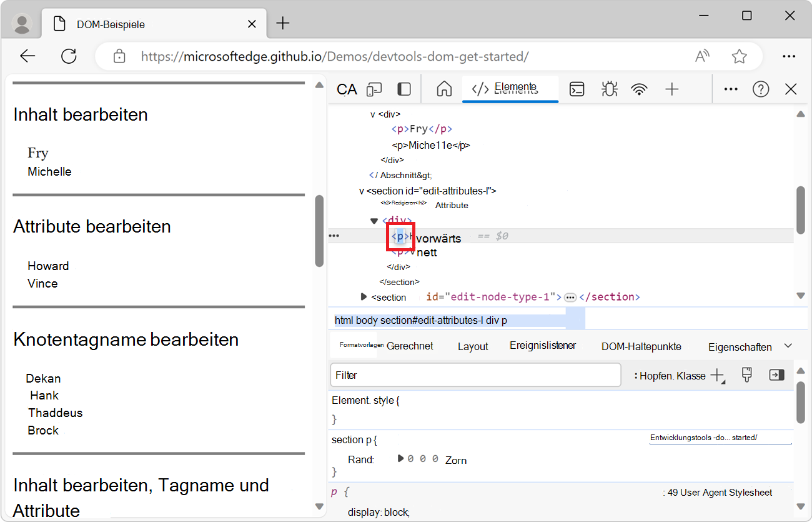812x522 pixels.
Task: Select the DOM-Beispiele browser tab
Action: point(155,24)
